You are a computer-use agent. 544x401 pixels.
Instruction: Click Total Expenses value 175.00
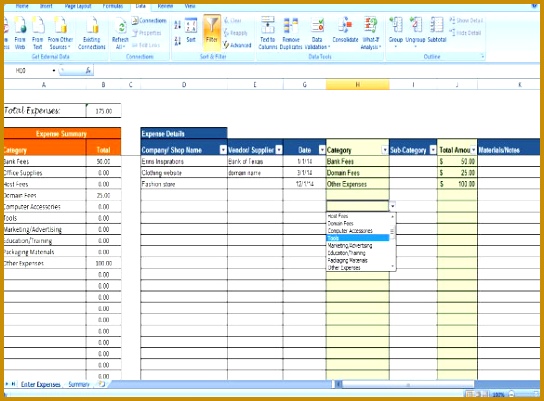[x=103, y=111]
